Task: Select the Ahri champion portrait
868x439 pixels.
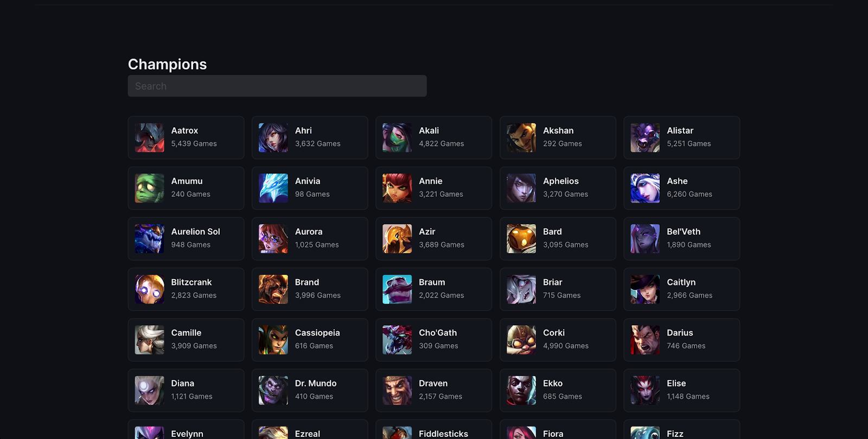Action: [x=273, y=138]
